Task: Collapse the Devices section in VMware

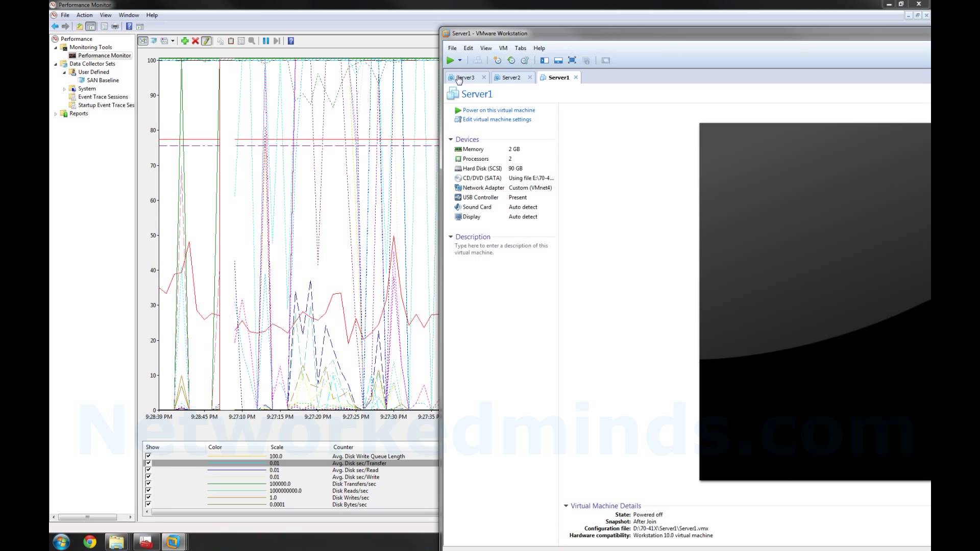Action: tap(451, 139)
